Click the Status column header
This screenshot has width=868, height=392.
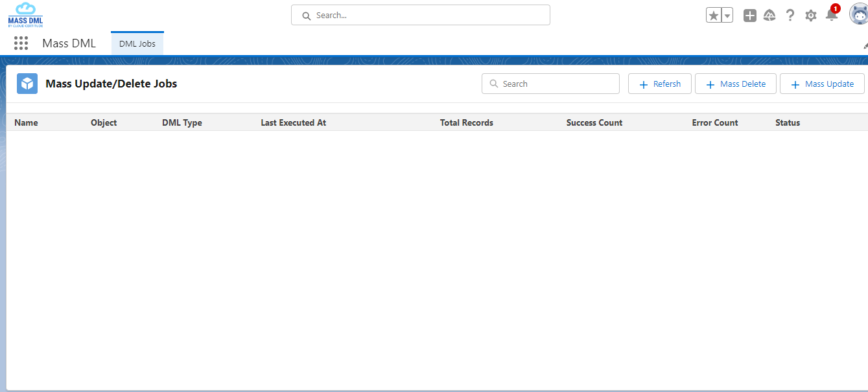(787, 122)
